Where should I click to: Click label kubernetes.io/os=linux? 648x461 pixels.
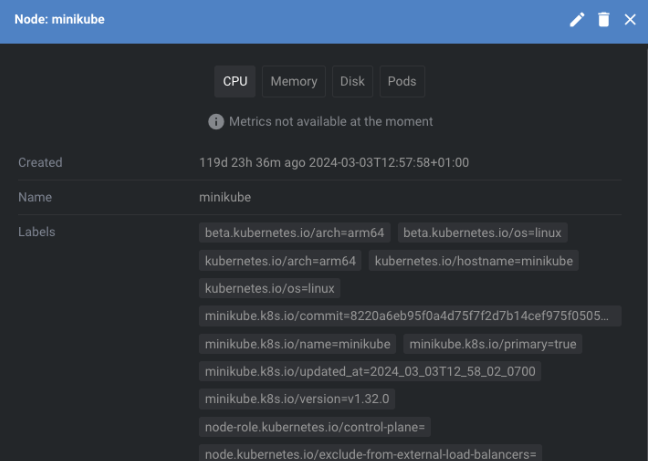coord(269,288)
